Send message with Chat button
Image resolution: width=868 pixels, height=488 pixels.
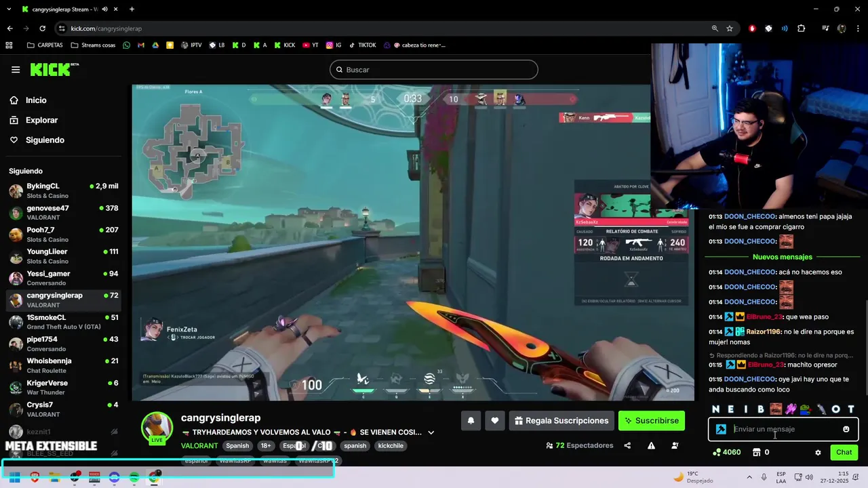pyautogui.click(x=844, y=452)
